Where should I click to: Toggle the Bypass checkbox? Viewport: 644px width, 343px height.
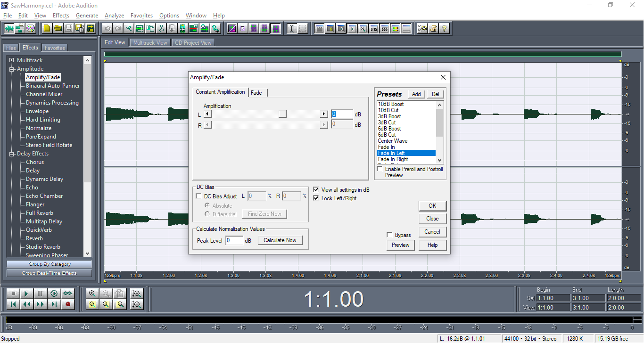tap(389, 235)
